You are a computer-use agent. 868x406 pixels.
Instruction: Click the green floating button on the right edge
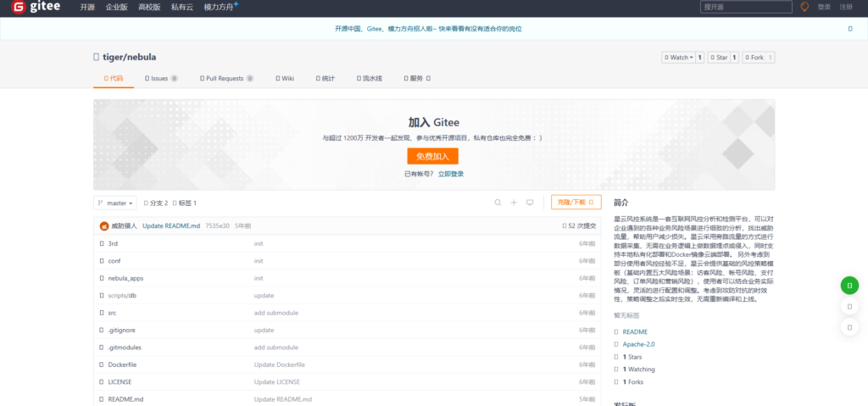pyautogui.click(x=849, y=286)
